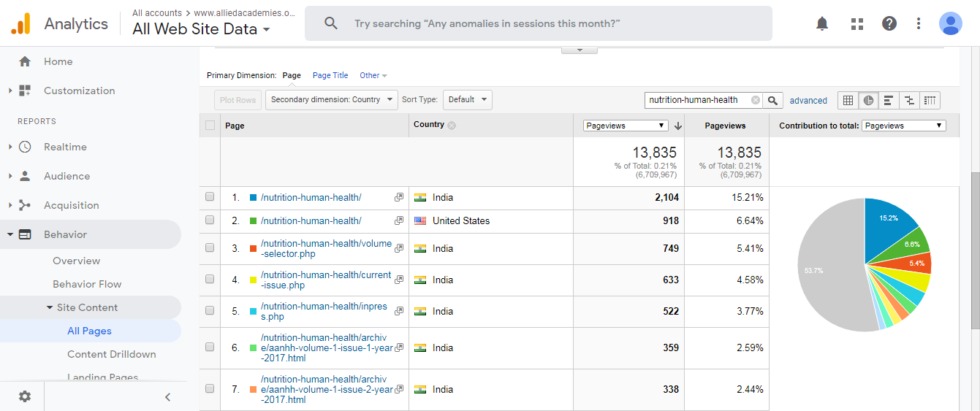This screenshot has height=411, width=980.
Task: Toggle the select-all checkbox in table header
Action: tap(210, 126)
